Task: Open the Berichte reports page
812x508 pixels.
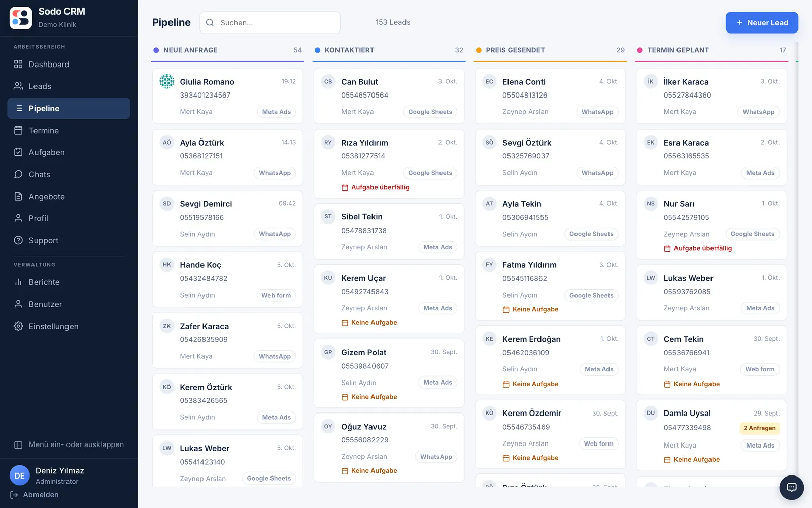Action: (x=69, y=282)
